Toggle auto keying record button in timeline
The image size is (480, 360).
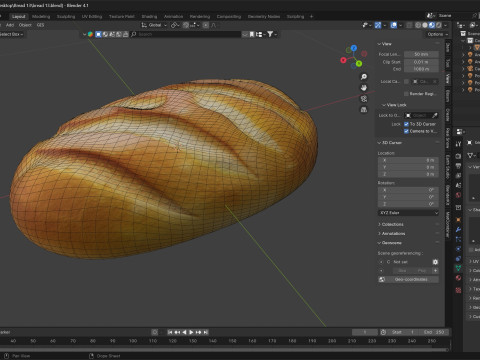tap(155, 332)
